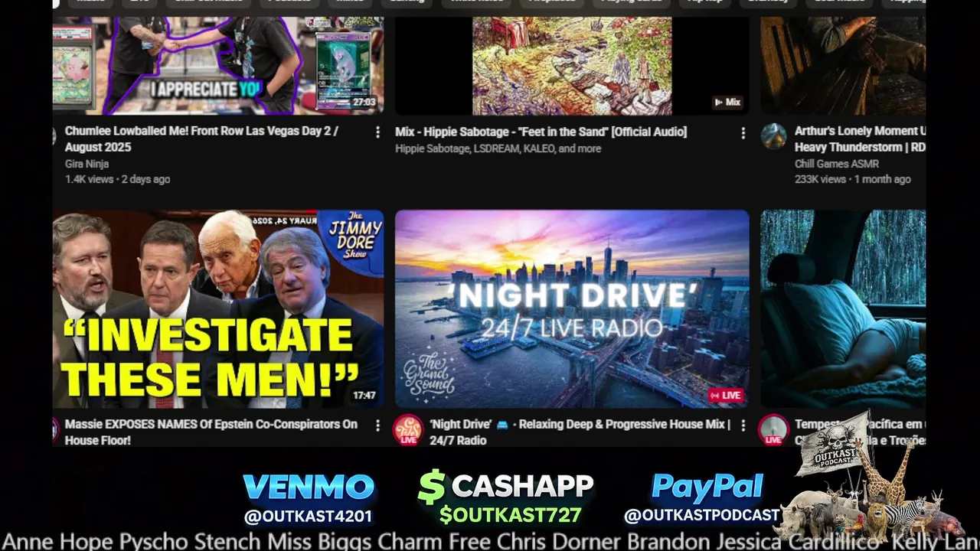Click the Mix badge on Hippie Sabotage thumbnail
This screenshot has width=980, height=551.
click(727, 102)
